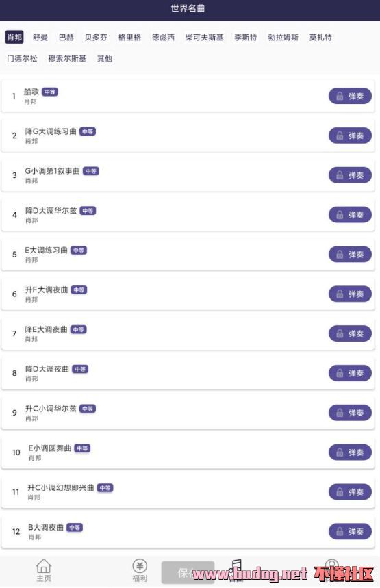Select the 门德尔松 composer tab
Viewport: 380px width, 588px height.
tap(22, 58)
